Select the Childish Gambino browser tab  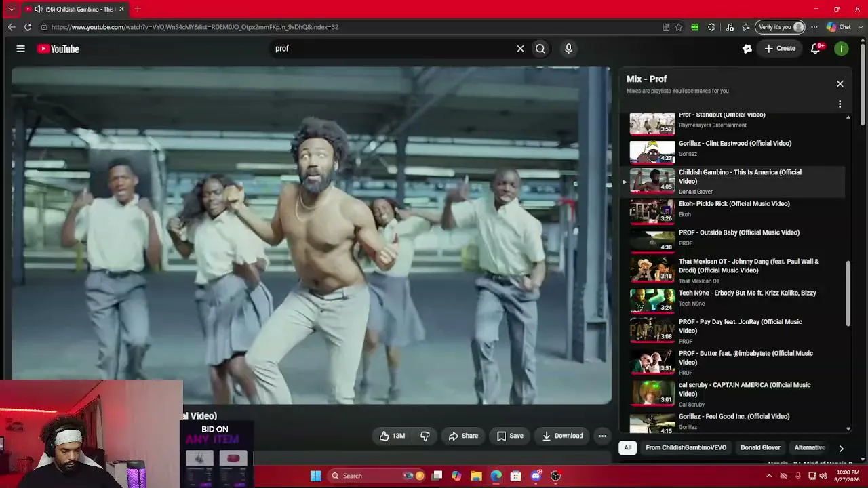tap(75, 9)
